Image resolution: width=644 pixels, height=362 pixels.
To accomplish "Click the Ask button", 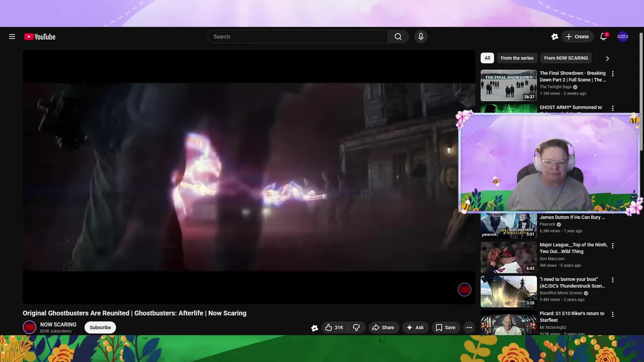I will coord(415,327).
